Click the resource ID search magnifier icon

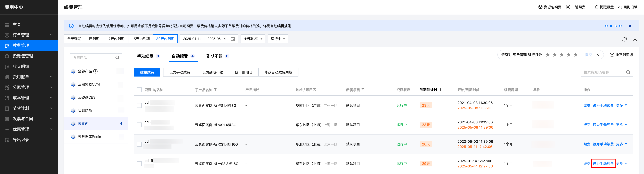628,72
